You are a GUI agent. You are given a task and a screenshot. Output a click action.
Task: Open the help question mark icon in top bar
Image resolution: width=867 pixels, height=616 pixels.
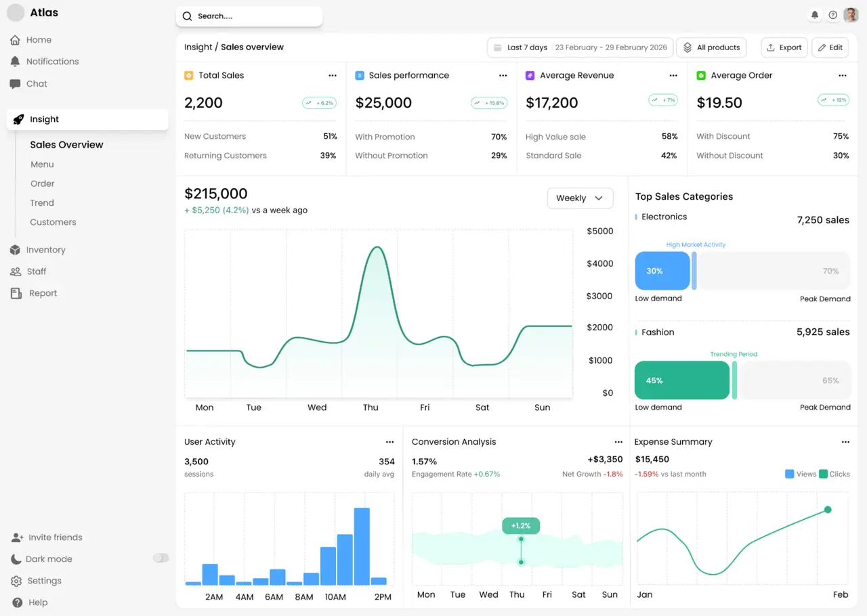[833, 15]
